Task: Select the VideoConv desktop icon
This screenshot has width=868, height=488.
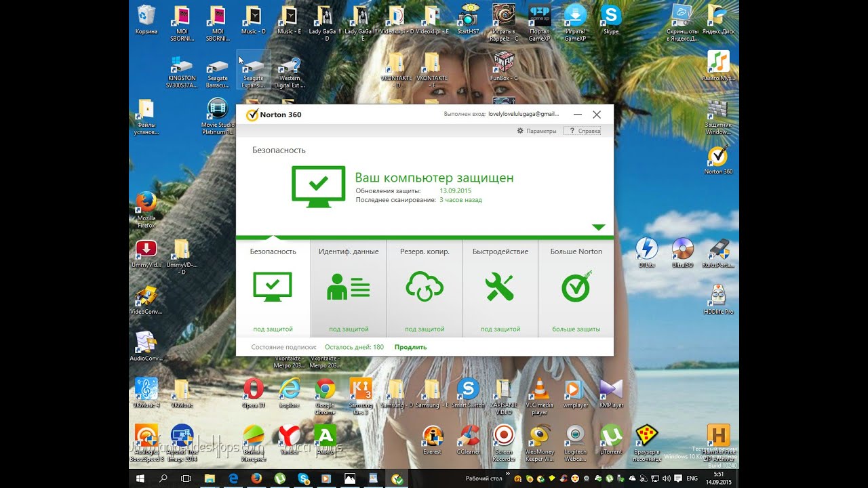Action: (146, 301)
